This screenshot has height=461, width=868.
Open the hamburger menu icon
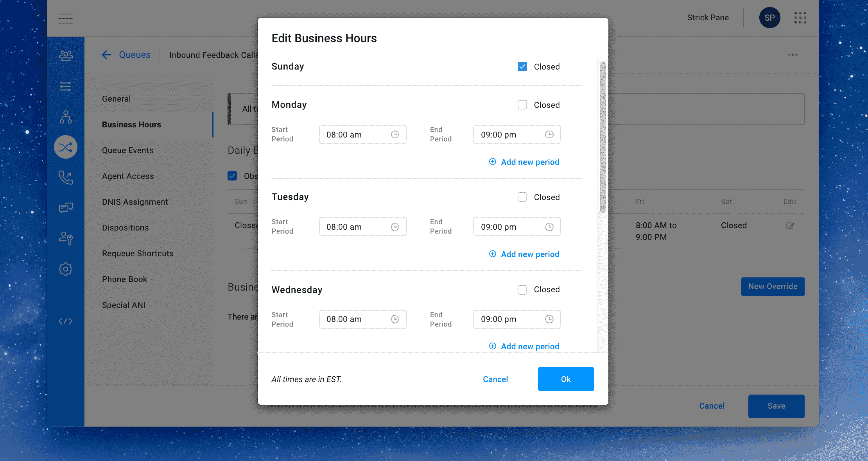tap(65, 18)
